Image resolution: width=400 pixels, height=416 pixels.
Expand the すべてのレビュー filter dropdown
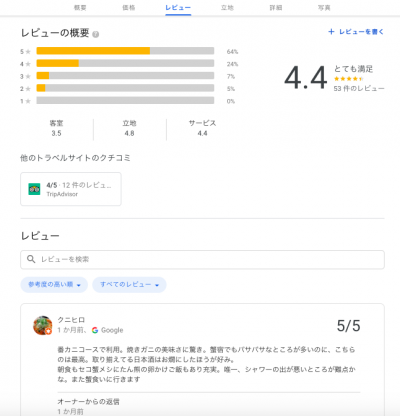[x=129, y=285]
